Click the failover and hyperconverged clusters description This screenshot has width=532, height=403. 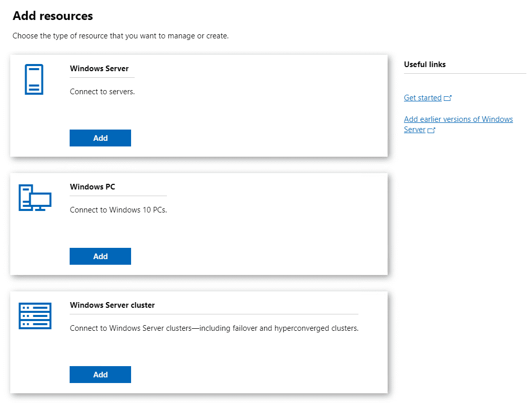214,328
